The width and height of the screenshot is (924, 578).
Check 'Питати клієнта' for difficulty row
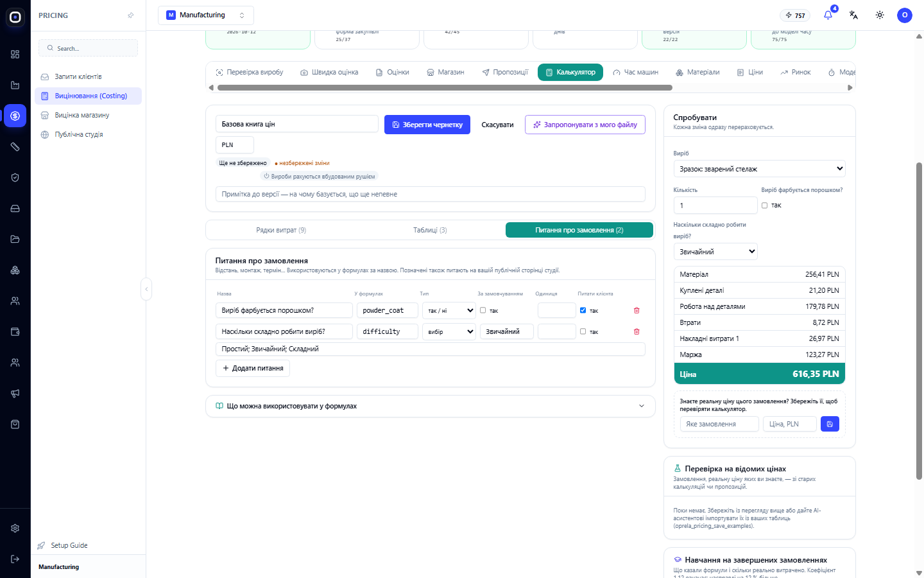click(x=583, y=331)
